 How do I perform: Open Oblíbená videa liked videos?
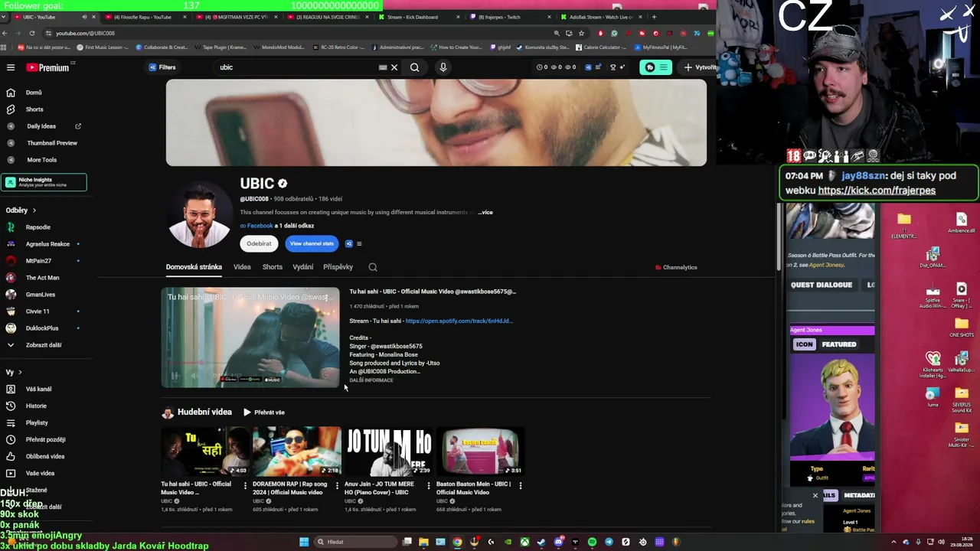(45, 457)
